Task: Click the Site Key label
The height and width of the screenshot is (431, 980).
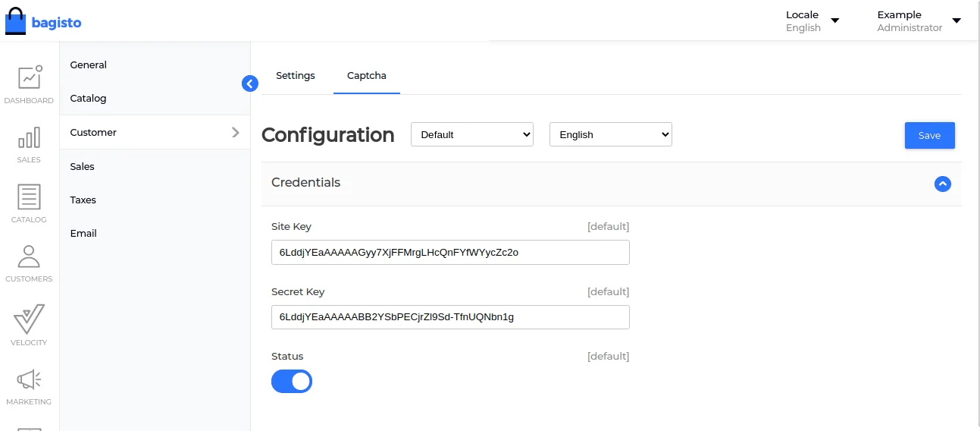Action: [292, 227]
